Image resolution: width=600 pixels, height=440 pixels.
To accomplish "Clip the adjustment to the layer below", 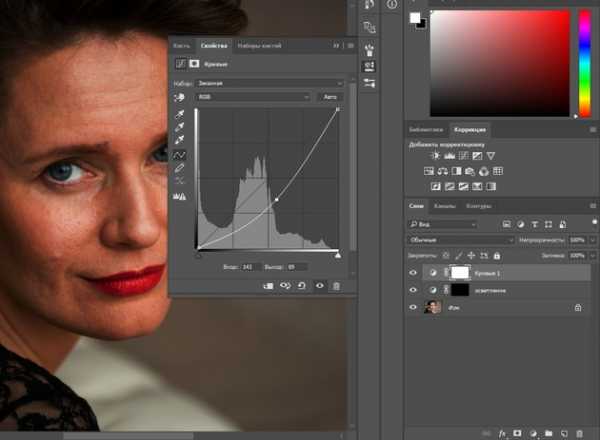I will coord(268,286).
